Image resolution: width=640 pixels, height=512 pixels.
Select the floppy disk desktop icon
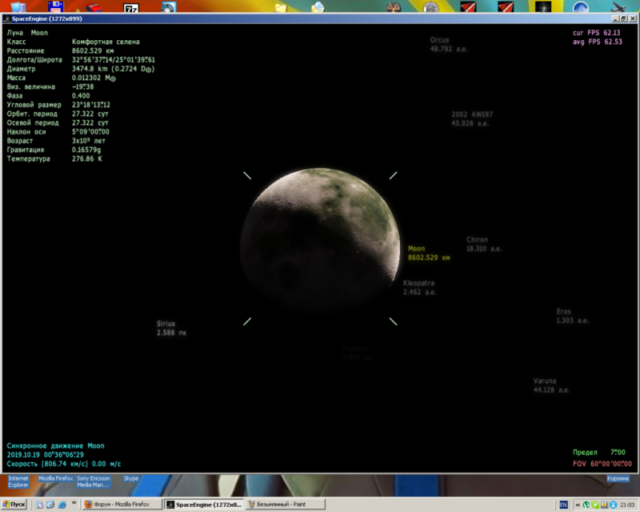[56, 7]
